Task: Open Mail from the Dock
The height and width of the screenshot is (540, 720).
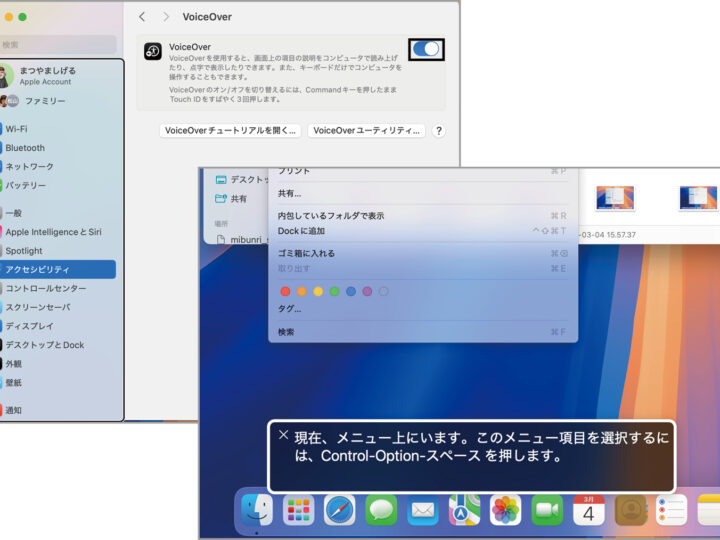Action: pyautogui.click(x=423, y=510)
